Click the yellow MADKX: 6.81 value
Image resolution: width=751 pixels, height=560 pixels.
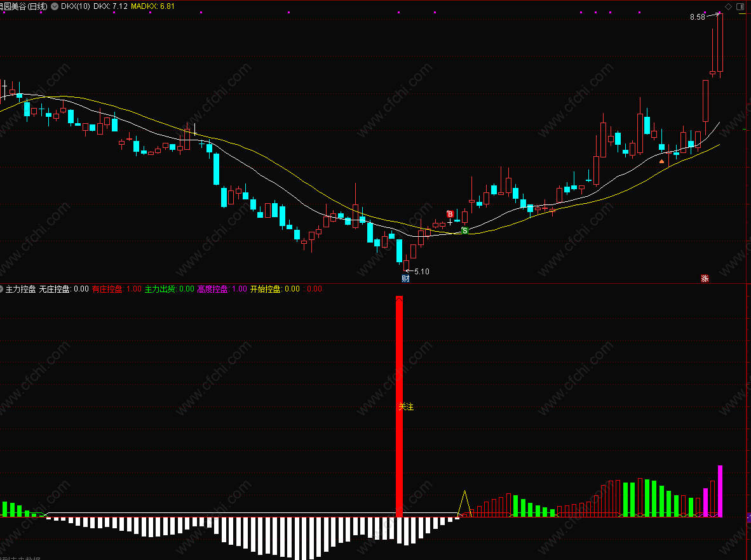click(152, 6)
